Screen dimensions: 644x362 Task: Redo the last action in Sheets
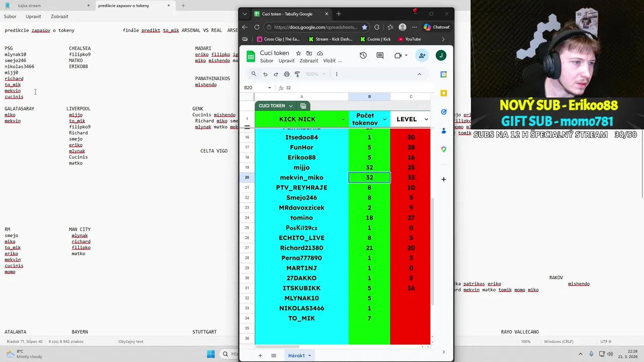point(276,74)
